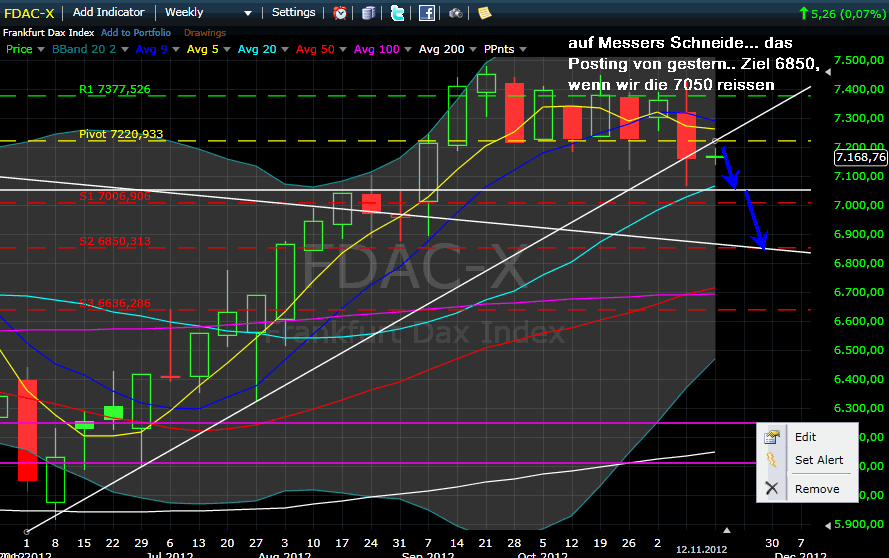Screen dimensions: 889x558
Task: Expand the Avg 20 dropdown arrow
Action: tap(285, 50)
